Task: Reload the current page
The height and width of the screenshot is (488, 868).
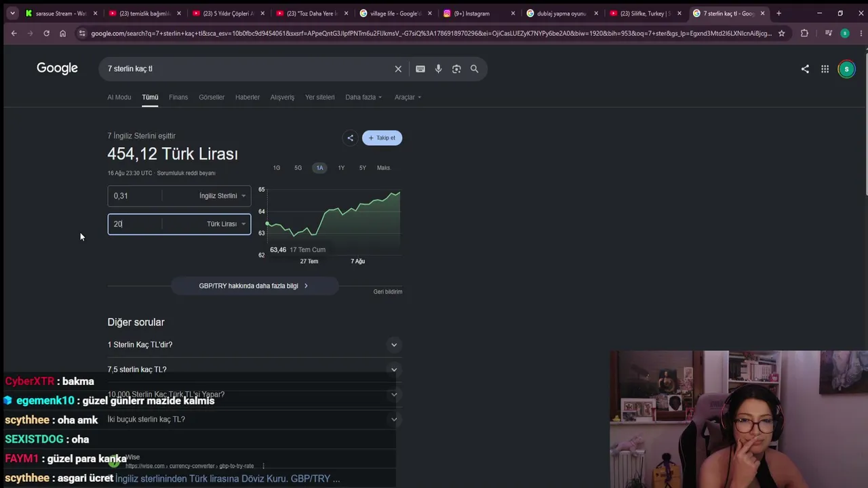Action: pyautogui.click(x=46, y=33)
